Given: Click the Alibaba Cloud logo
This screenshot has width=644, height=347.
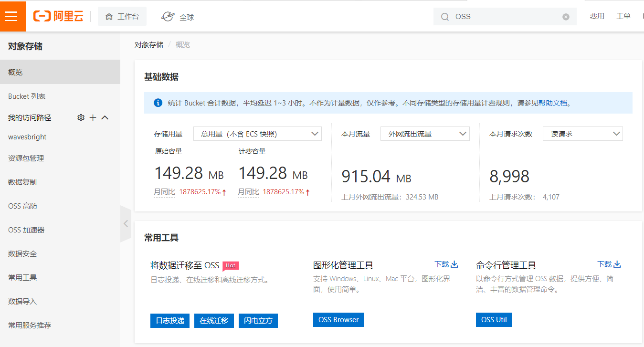Looking at the screenshot, I should point(58,16).
